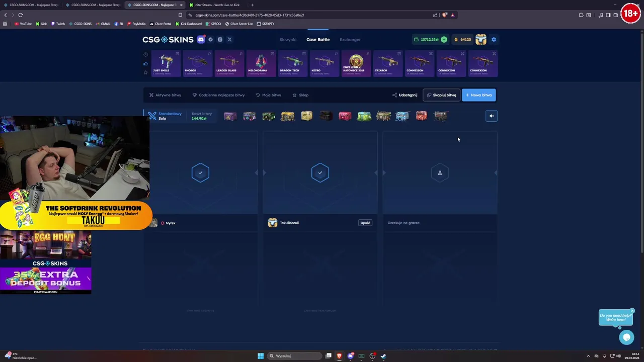Open the Kick Dashboard bookmark
Viewport: 644px width, 362px height.
tap(189, 24)
